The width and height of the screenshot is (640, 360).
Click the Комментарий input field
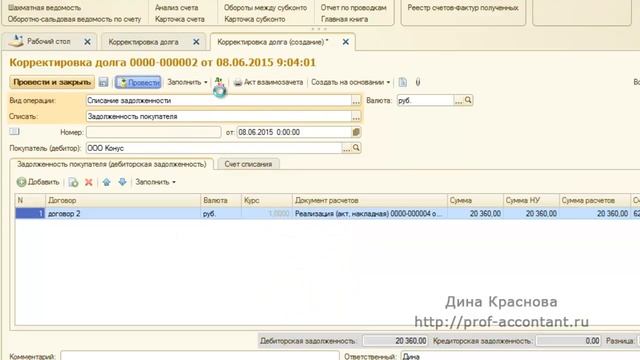pos(200,356)
